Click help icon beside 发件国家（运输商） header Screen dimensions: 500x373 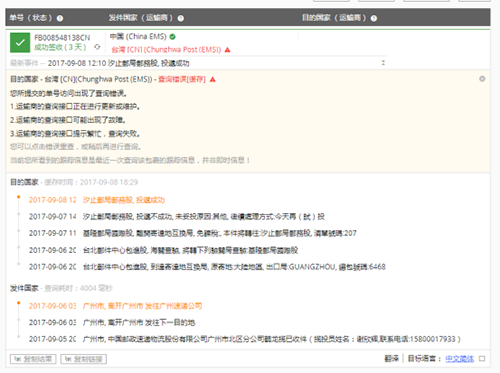tap(181, 18)
